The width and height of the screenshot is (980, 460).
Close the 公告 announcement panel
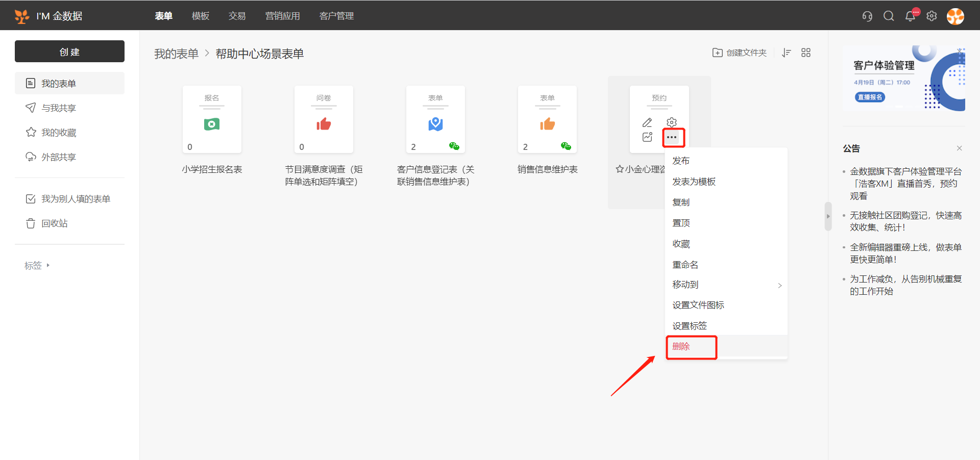959,148
